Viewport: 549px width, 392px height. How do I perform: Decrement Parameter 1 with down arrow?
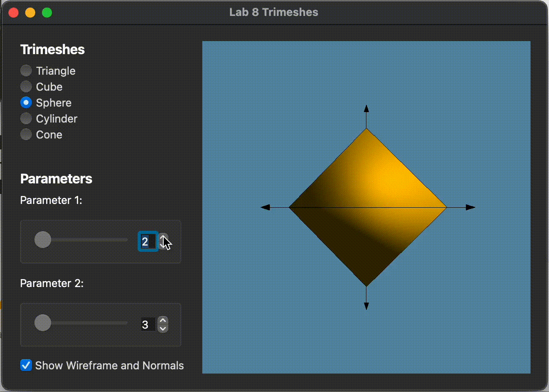point(163,246)
